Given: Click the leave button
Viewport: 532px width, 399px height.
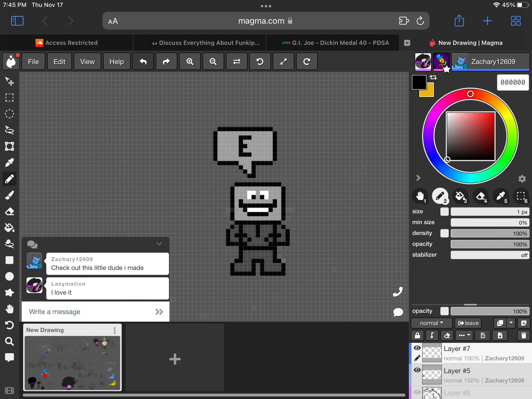Looking at the screenshot, I should [x=468, y=323].
